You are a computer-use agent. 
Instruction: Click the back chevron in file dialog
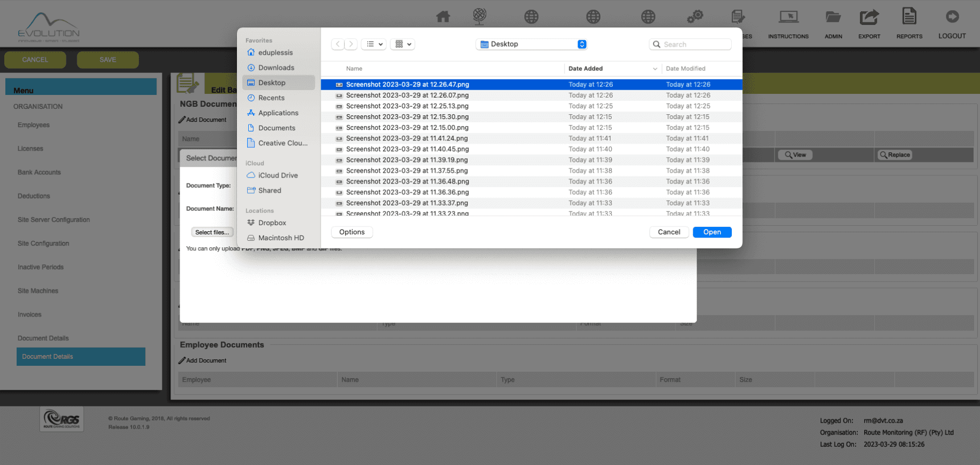coord(338,44)
